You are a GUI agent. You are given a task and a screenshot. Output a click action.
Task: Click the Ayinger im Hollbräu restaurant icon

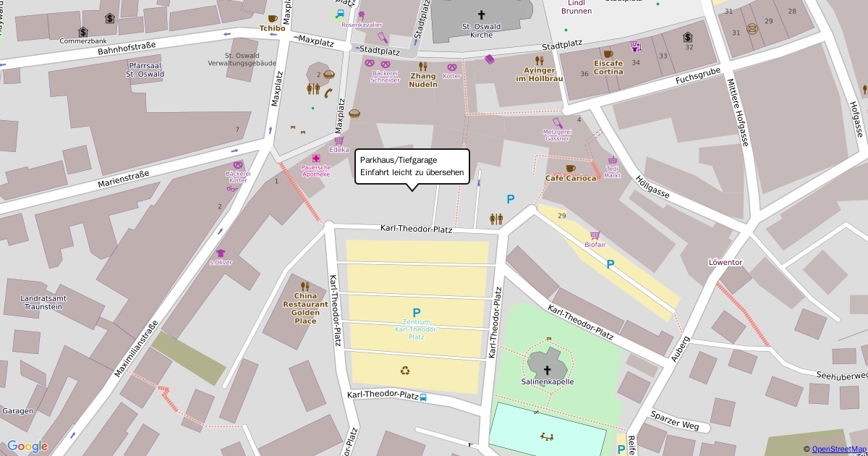[539, 61]
